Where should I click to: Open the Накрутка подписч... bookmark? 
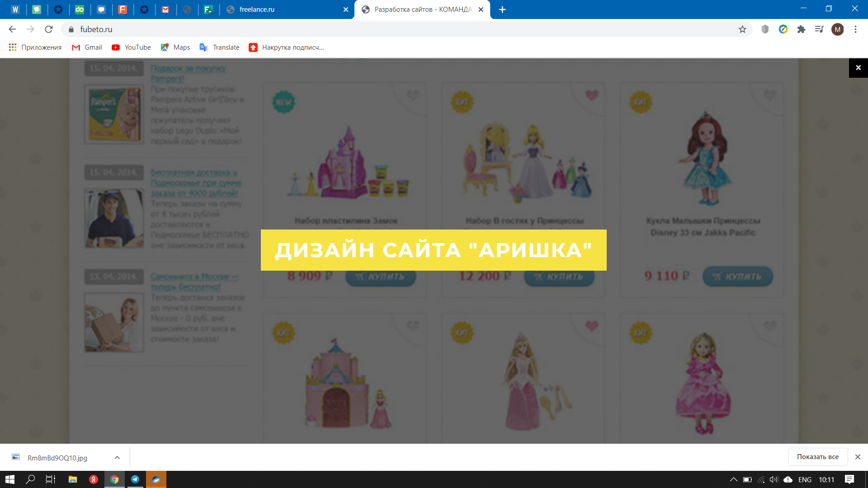click(286, 47)
